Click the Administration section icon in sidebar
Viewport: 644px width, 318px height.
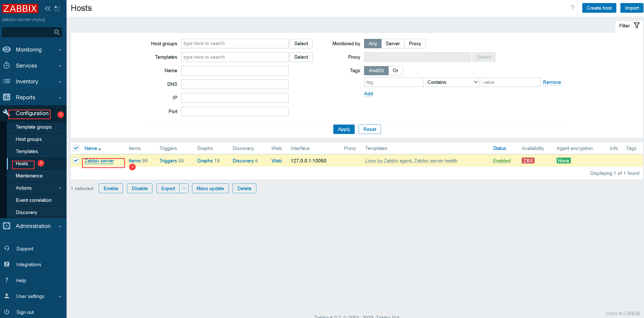pos(7,225)
